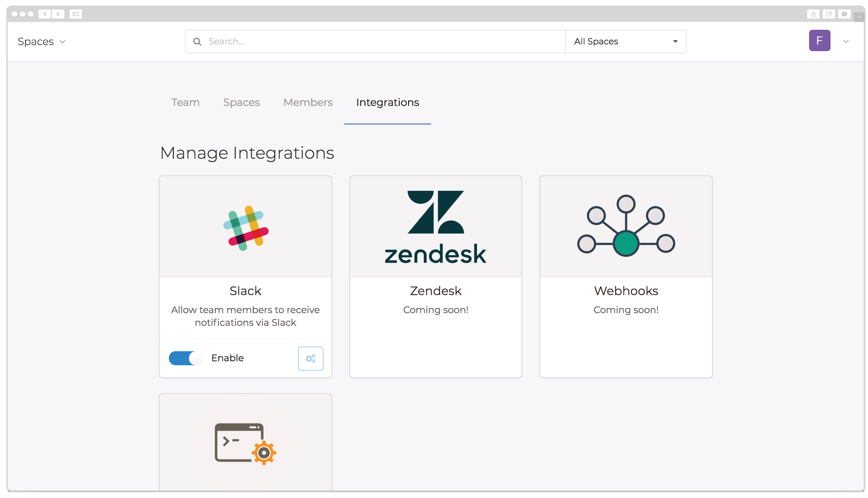Switch to the Members tab
Screen dimensions: 868x498
coord(308,102)
